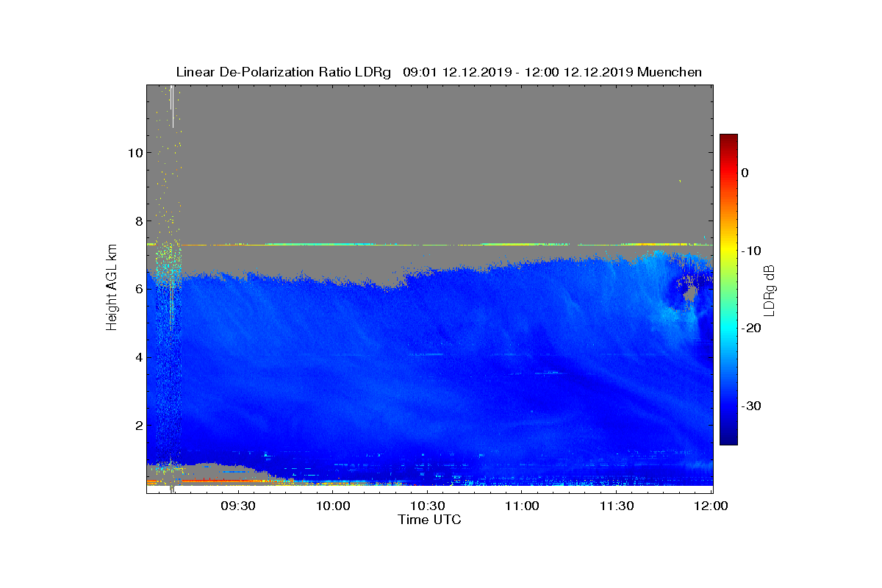Image resolution: width=882 pixels, height=588 pixels.
Task: Click the height tick label 8
Action: click(x=138, y=221)
